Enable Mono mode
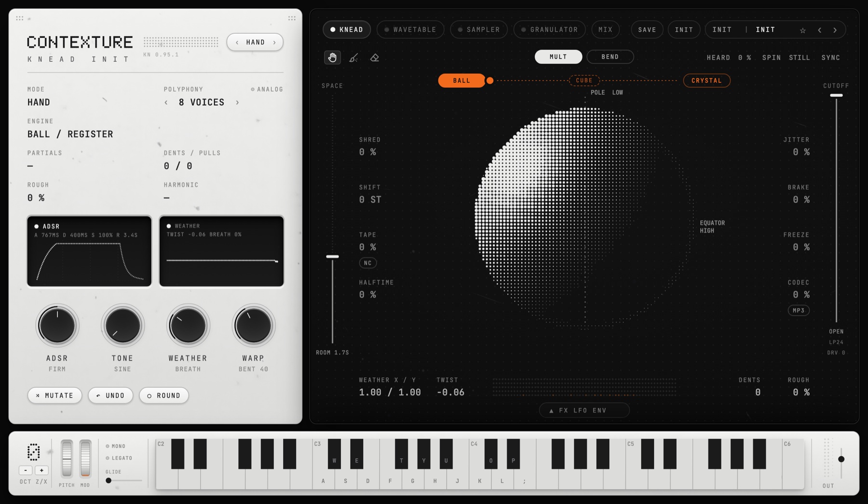868x504 pixels. (116, 446)
